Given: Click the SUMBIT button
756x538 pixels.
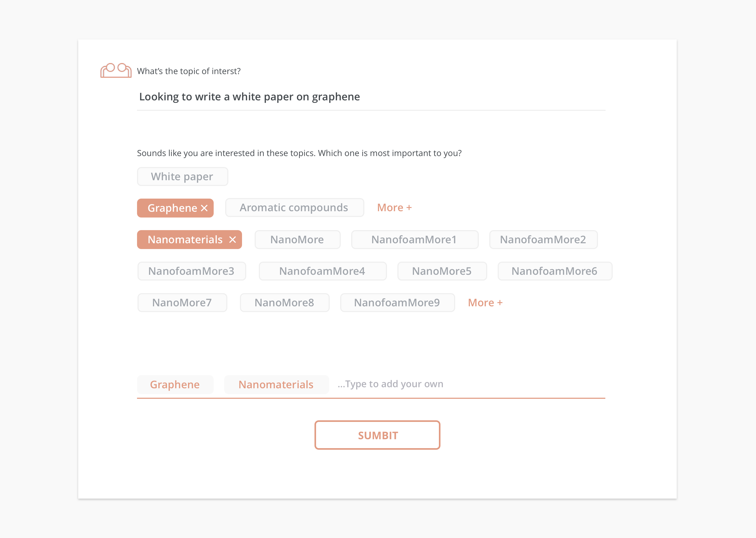Looking at the screenshot, I should click(377, 435).
